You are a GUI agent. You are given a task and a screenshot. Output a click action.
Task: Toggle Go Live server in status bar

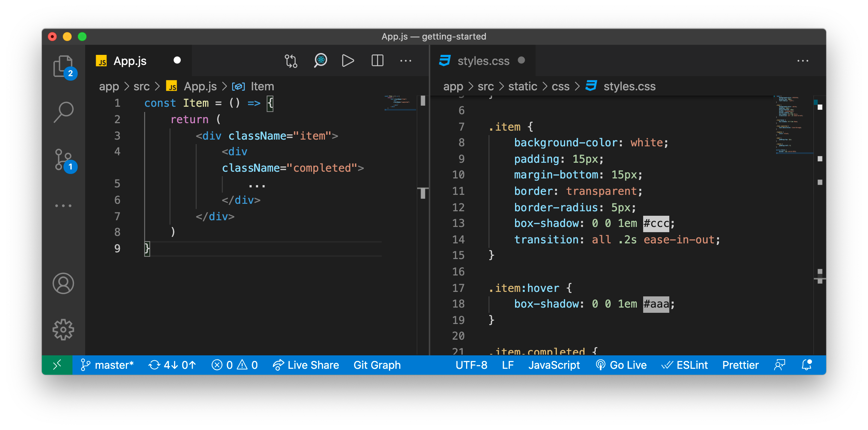(621, 365)
